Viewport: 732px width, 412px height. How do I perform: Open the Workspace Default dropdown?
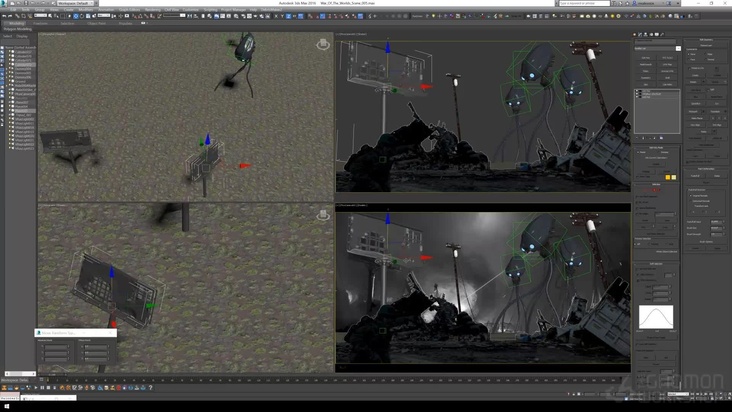[75, 3]
